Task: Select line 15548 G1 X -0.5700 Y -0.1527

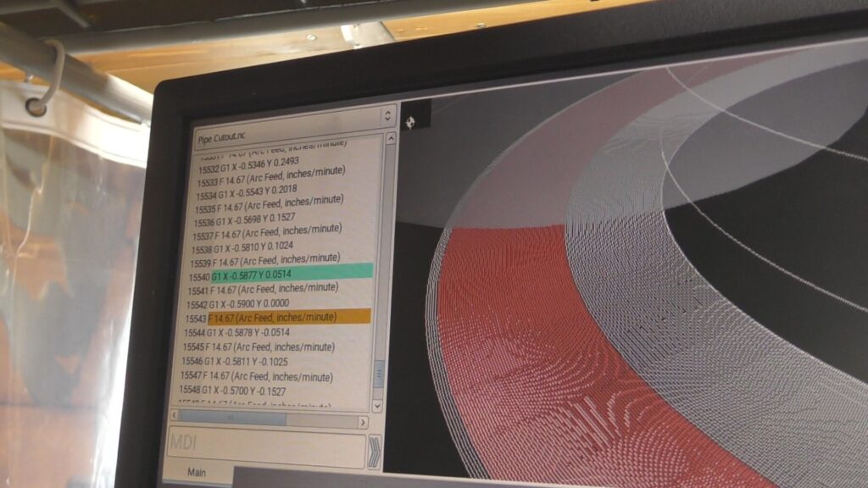Action: [232, 391]
